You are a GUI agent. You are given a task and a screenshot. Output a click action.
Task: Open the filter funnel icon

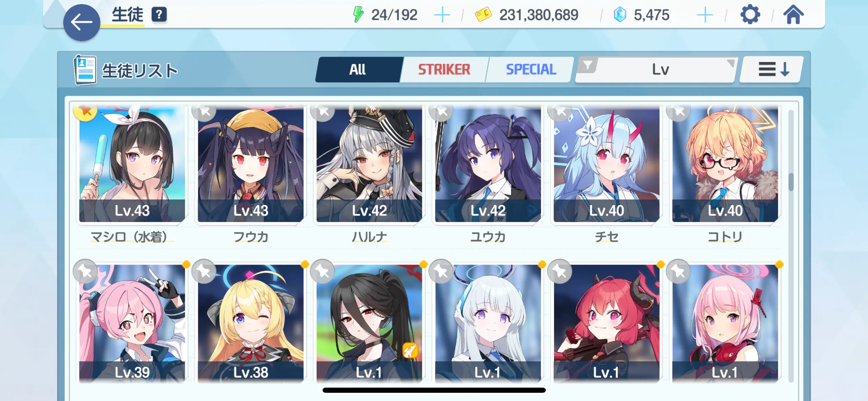588,65
